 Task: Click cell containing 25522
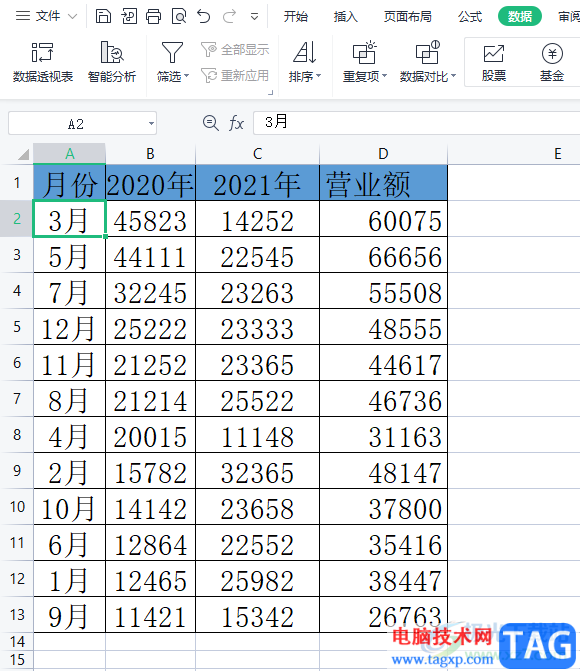(257, 398)
